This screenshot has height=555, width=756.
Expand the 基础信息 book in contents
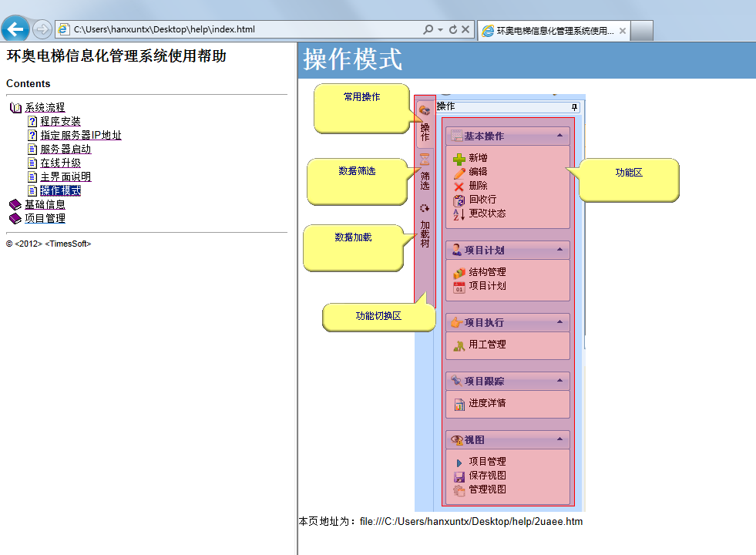coord(45,205)
